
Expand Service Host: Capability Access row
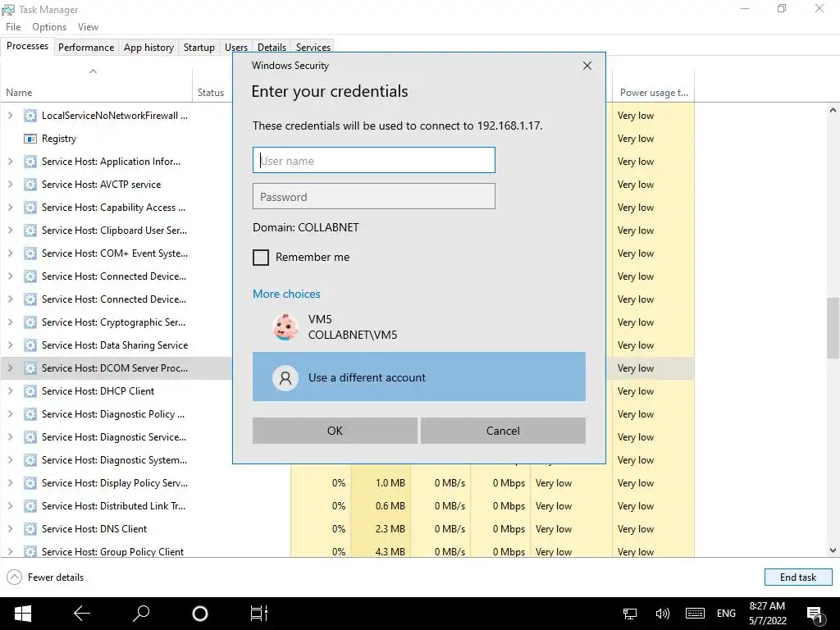(10, 208)
